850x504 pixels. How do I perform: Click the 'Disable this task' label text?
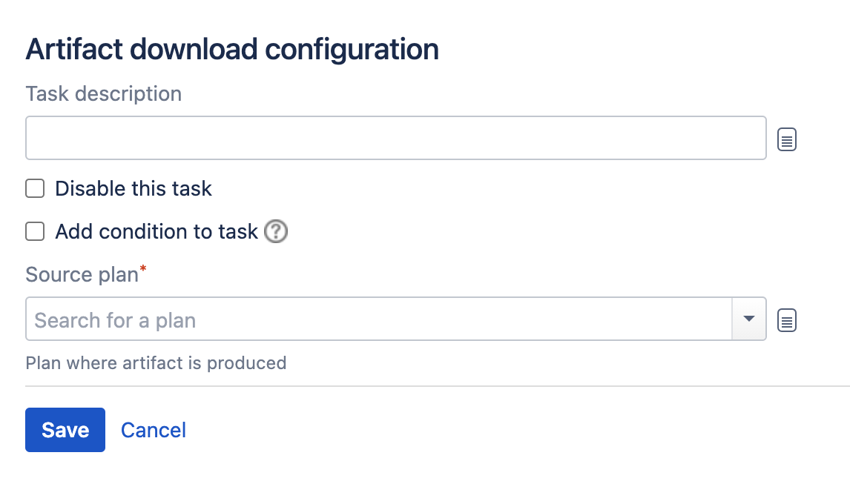pyautogui.click(x=134, y=188)
